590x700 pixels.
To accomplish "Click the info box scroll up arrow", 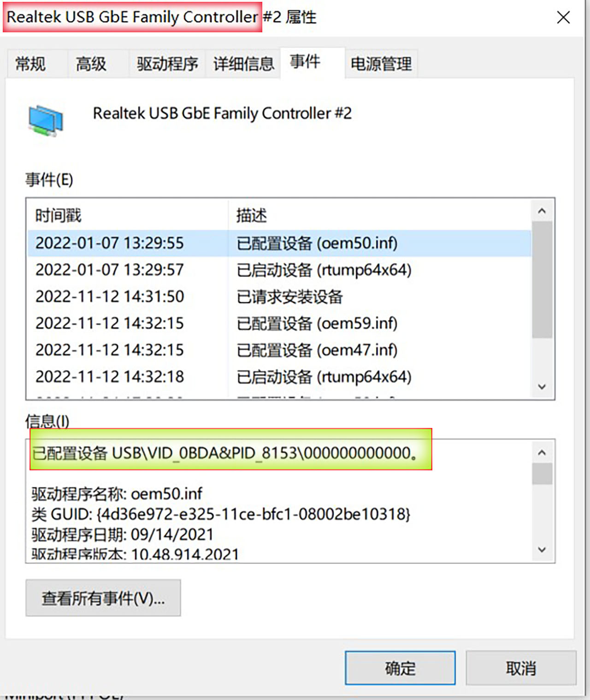I will (542, 453).
